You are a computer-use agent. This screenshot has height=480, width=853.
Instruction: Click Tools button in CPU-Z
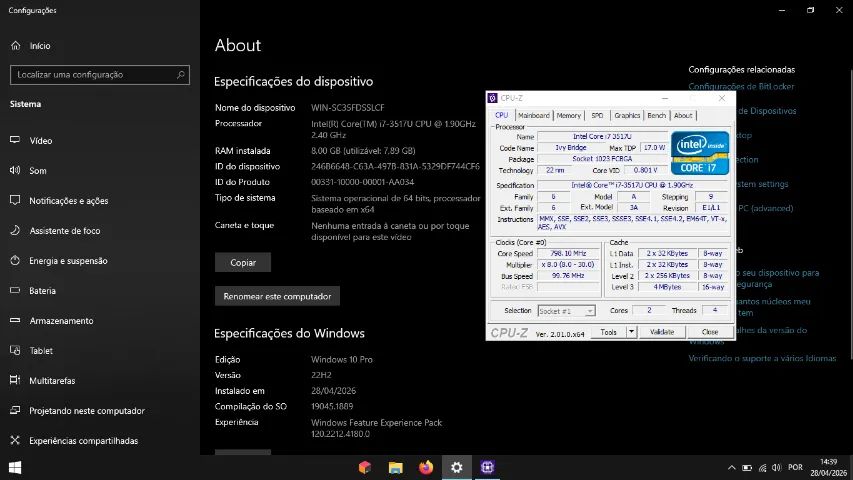pos(608,332)
